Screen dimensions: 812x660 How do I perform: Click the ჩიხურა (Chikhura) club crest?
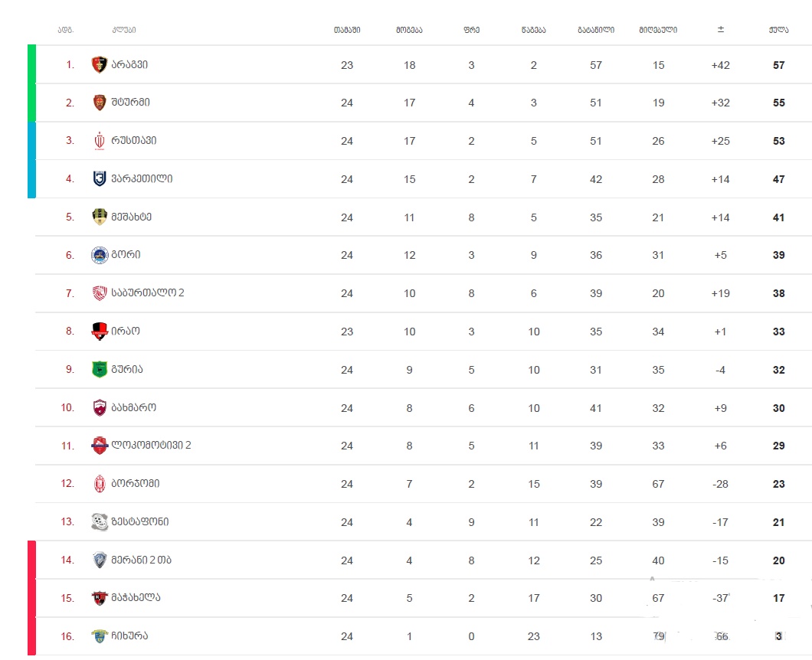coord(99,635)
